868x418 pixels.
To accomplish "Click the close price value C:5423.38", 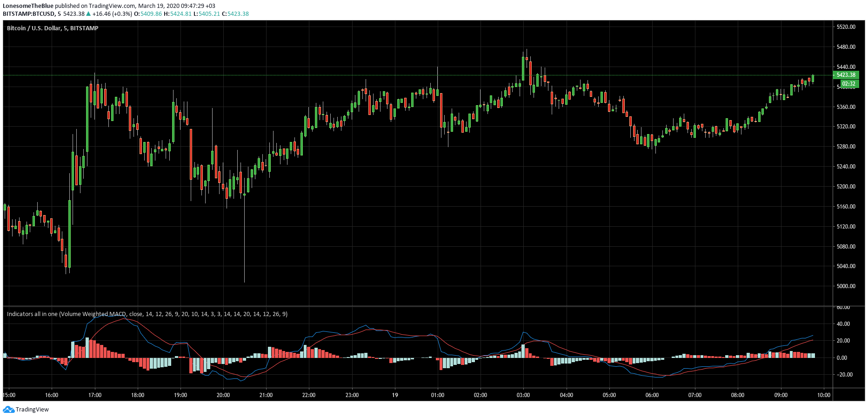I will 235,14.
